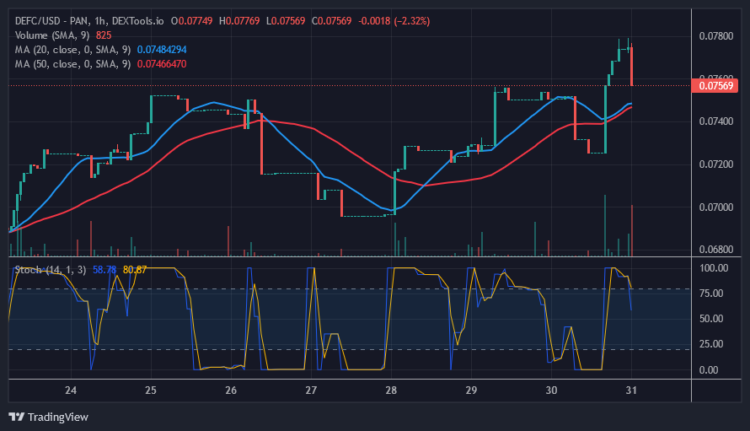Click the MA 20 value 0.07484294

point(162,50)
